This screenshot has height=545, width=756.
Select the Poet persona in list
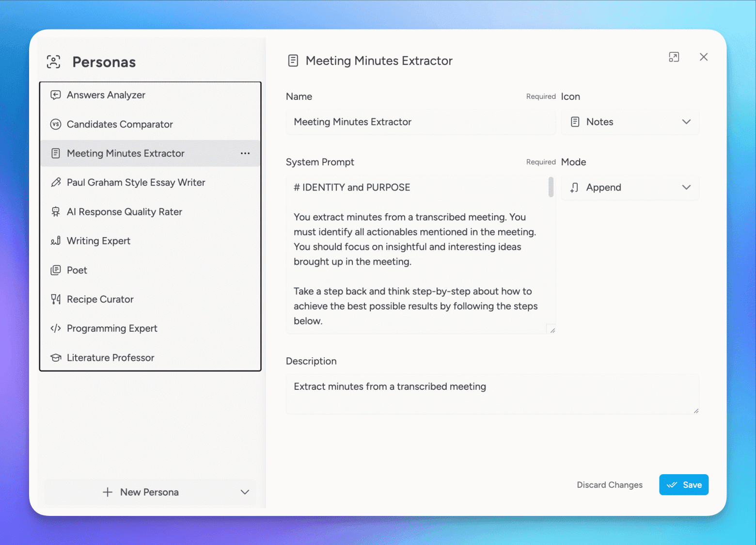77,270
